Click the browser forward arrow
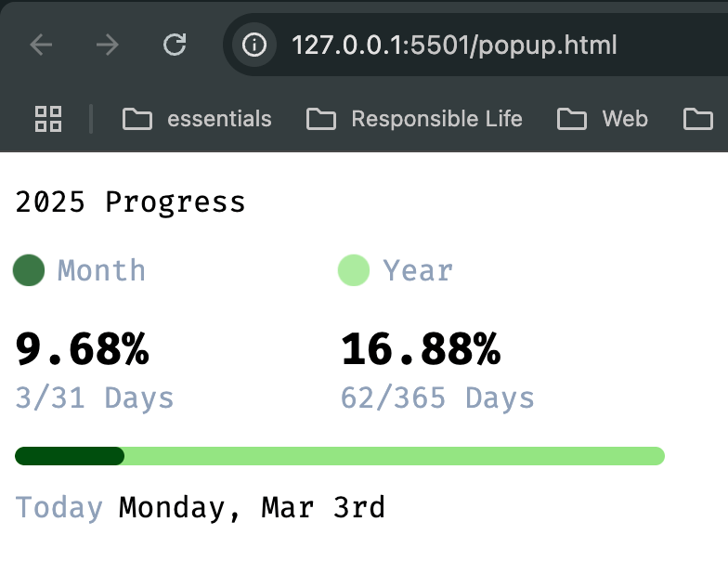The width and height of the screenshot is (728, 587). coord(108,45)
